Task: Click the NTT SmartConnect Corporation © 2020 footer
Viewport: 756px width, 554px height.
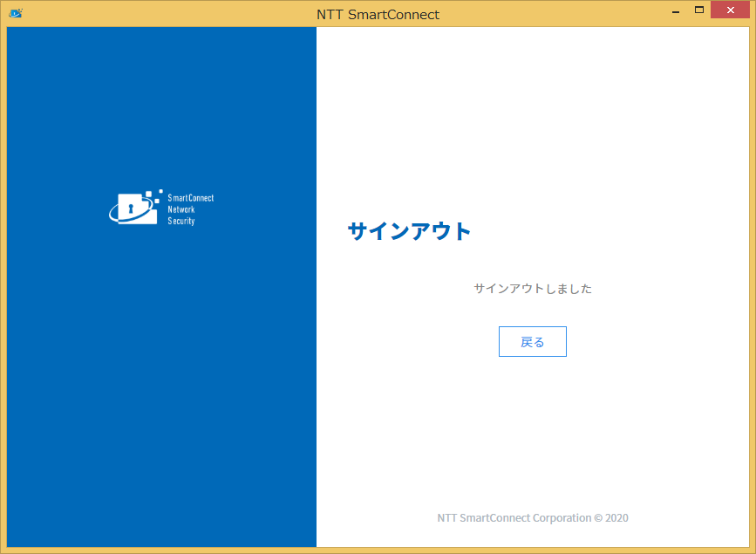Action: coord(532,518)
